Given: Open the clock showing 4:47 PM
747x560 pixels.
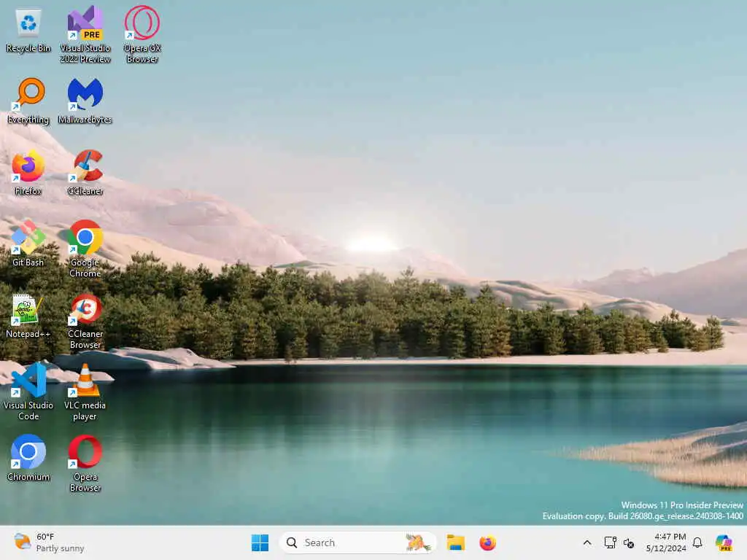Looking at the screenshot, I should [666, 542].
